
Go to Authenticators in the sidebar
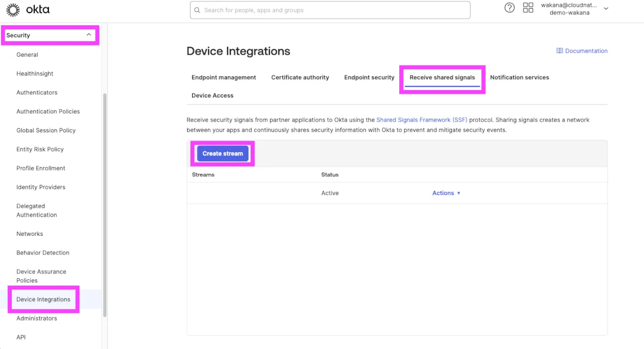[37, 92]
